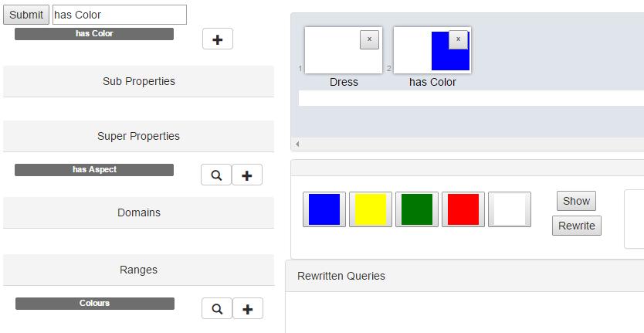Click the left scroll arrow under query tiles
The image size is (644, 333).
coord(297,144)
